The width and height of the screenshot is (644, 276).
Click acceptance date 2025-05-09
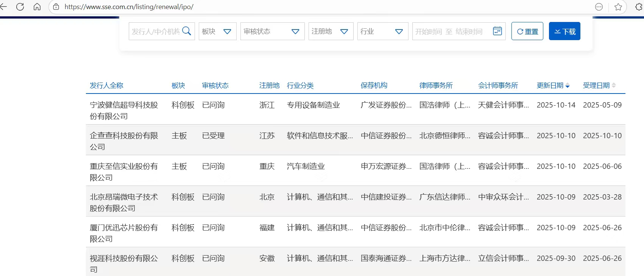point(602,105)
